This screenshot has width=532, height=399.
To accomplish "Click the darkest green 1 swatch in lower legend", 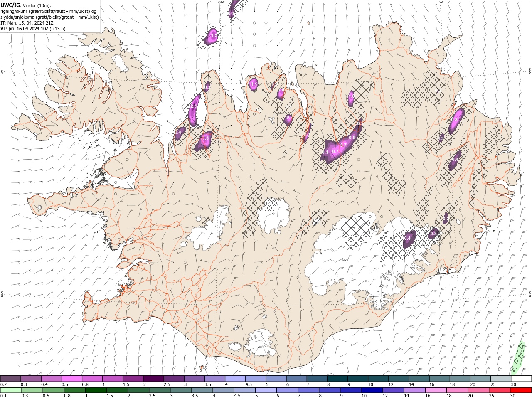I will 96,390.
